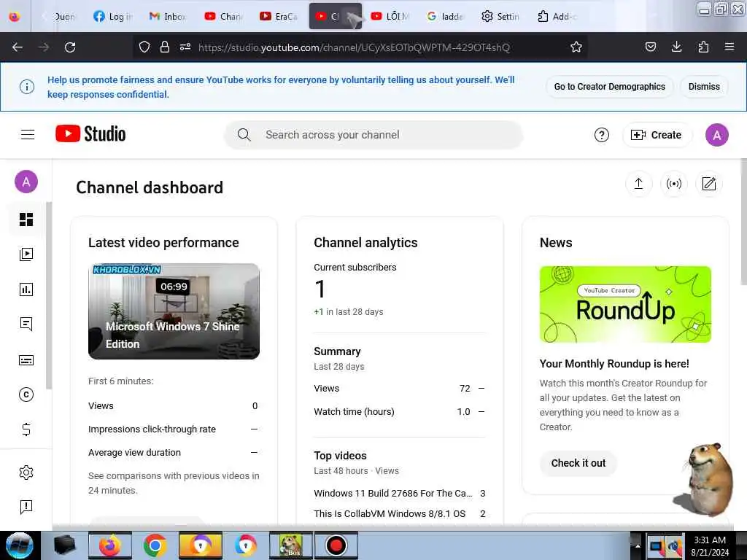Open the Microsoft Windows 7 Shine Edition thumbnail
747x560 pixels.
(x=174, y=311)
